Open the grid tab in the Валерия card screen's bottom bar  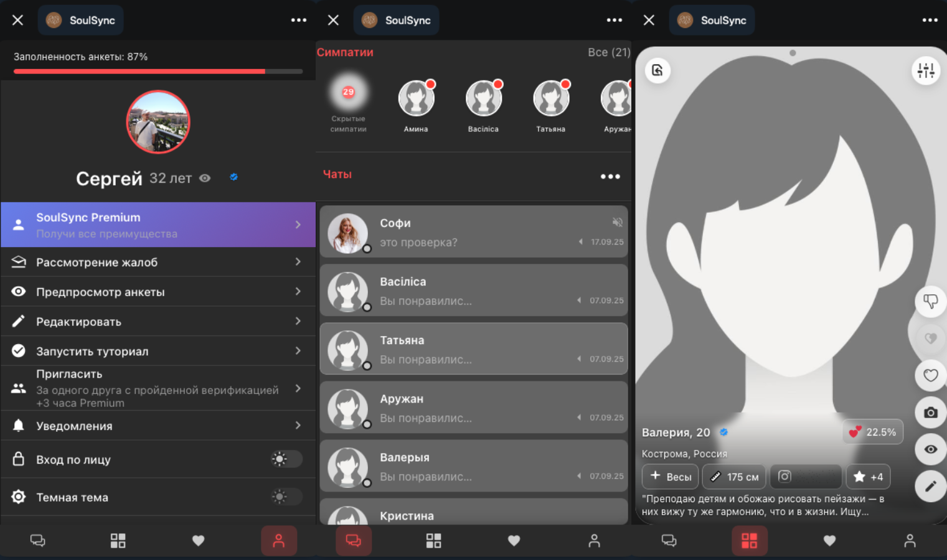coord(749,541)
